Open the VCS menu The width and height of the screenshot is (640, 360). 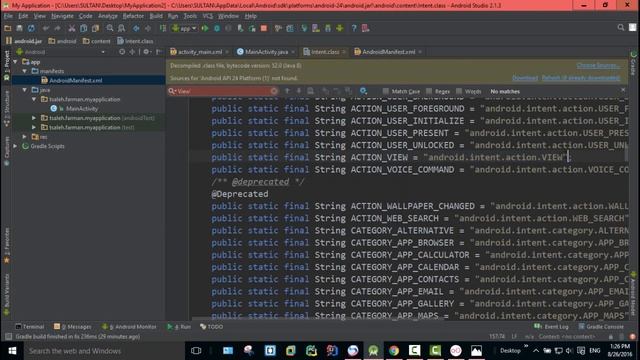(x=207, y=16)
